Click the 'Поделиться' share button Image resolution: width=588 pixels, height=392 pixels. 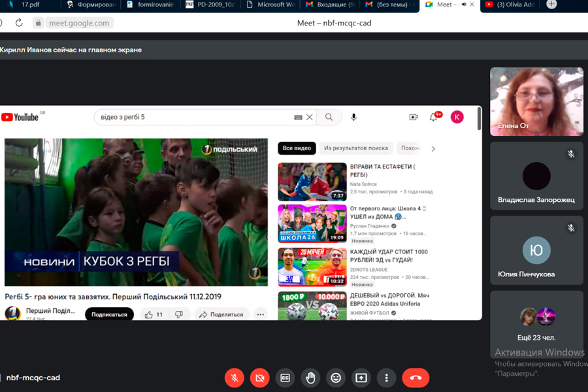pyautogui.click(x=221, y=314)
